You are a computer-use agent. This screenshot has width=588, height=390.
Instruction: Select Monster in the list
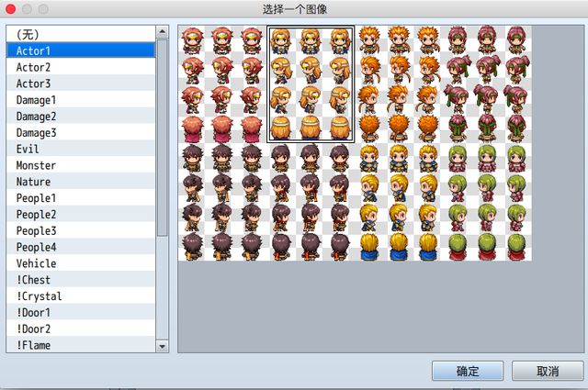point(81,165)
